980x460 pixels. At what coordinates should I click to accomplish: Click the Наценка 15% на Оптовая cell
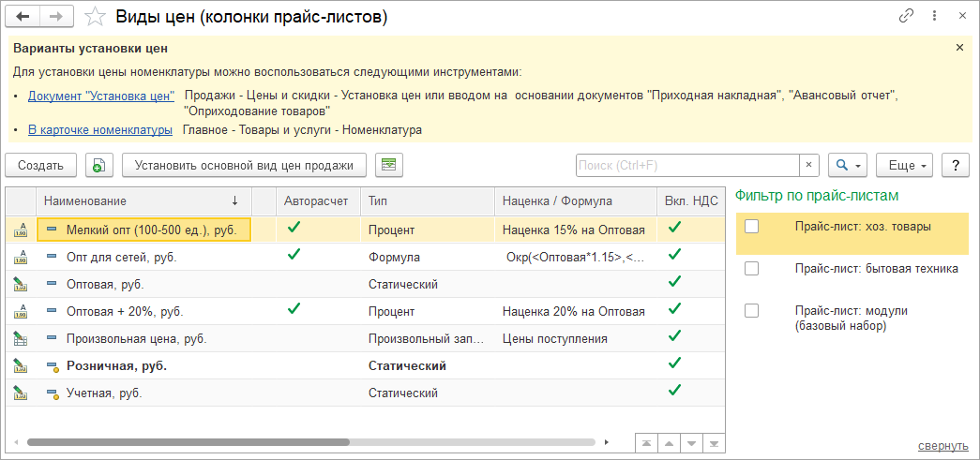point(575,230)
